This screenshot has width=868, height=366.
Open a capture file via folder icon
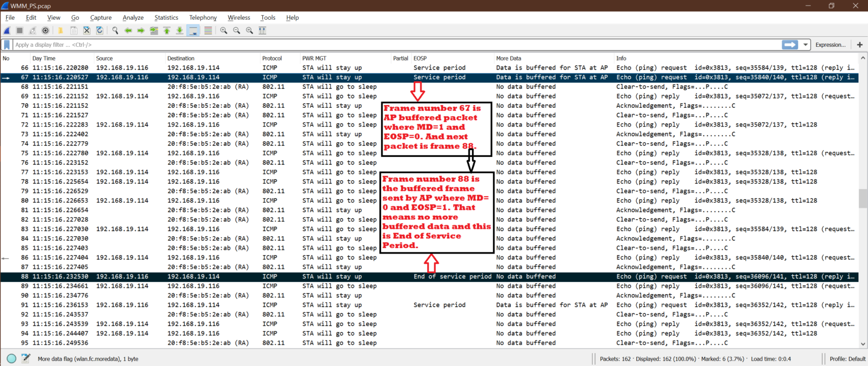pyautogui.click(x=60, y=30)
